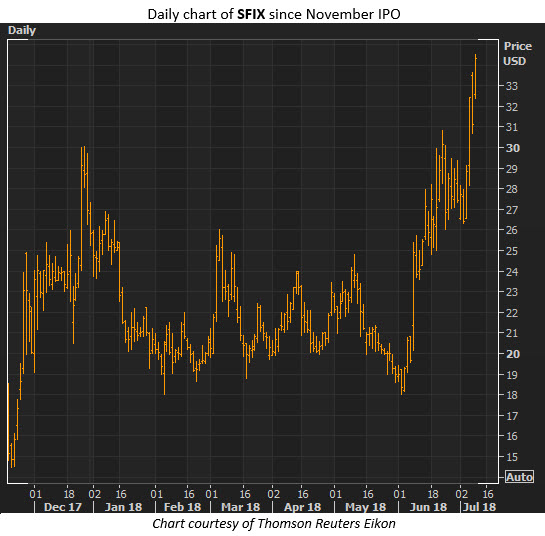This screenshot has height=536, width=545.
Task: Click the Jul 18 month label
Action: (x=480, y=507)
